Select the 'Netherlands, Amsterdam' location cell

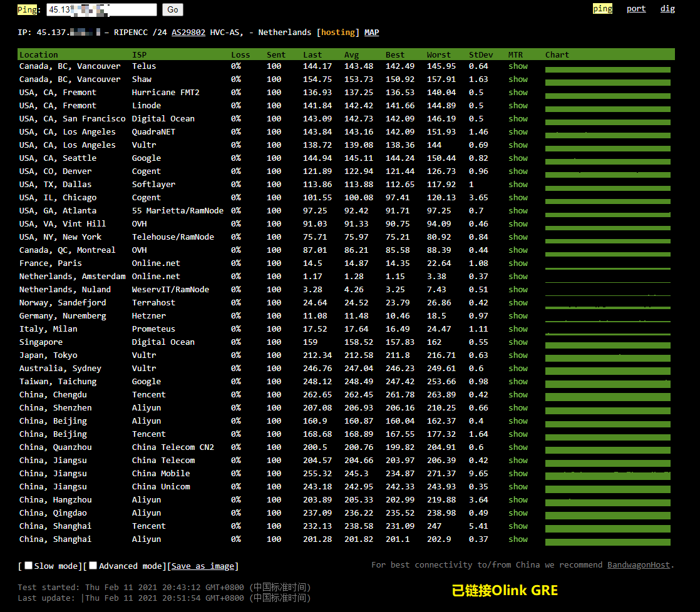(73, 277)
